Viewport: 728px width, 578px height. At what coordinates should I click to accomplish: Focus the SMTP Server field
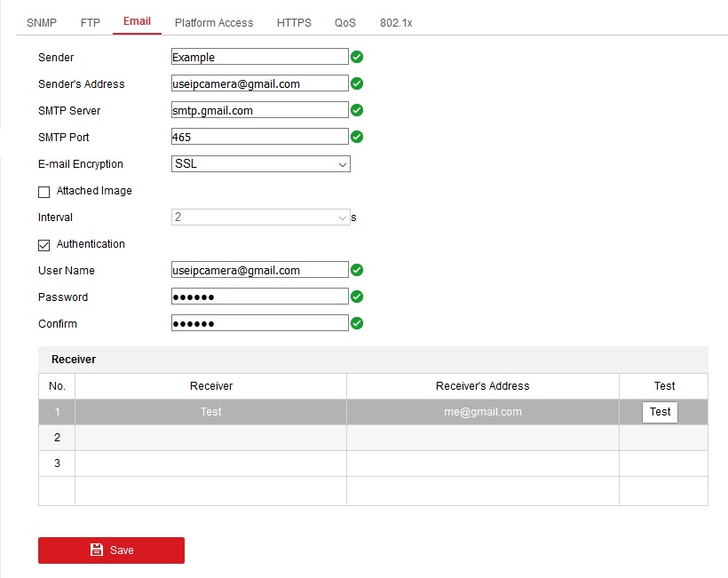click(x=259, y=110)
